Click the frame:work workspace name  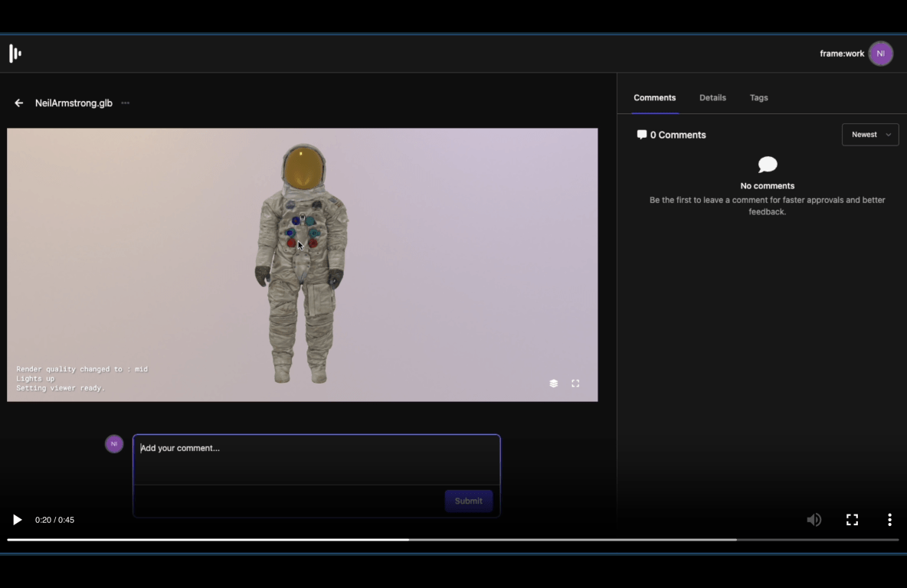pyautogui.click(x=842, y=54)
